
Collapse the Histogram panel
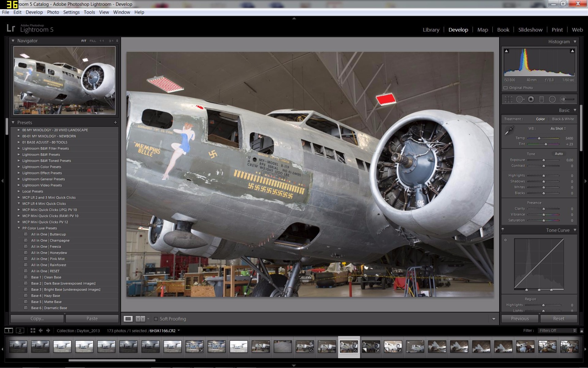[x=575, y=42]
